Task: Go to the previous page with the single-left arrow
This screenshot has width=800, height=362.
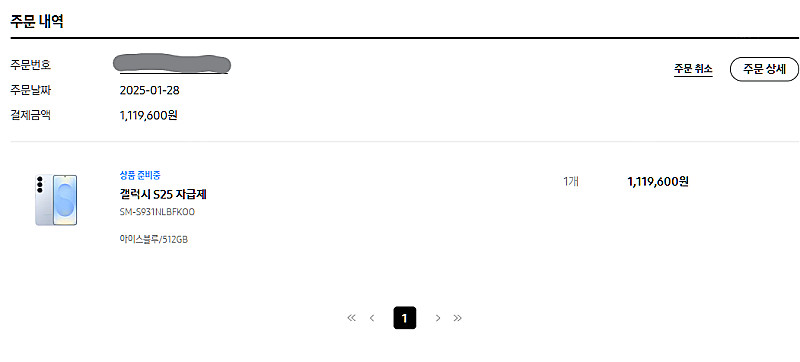Action: coord(372,318)
